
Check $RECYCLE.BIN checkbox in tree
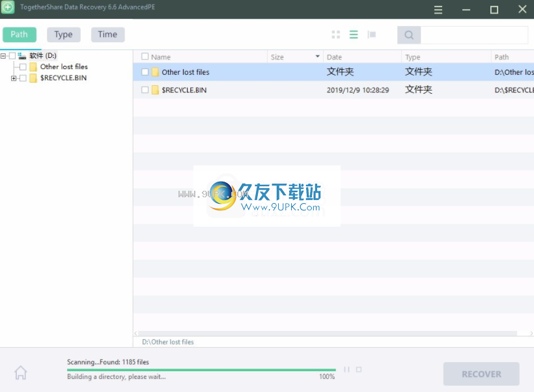23,78
